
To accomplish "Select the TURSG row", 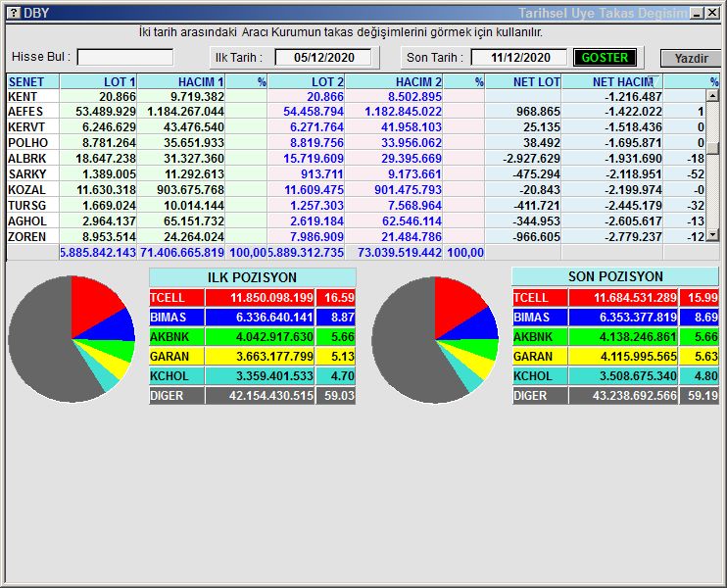I will click(x=356, y=206).
